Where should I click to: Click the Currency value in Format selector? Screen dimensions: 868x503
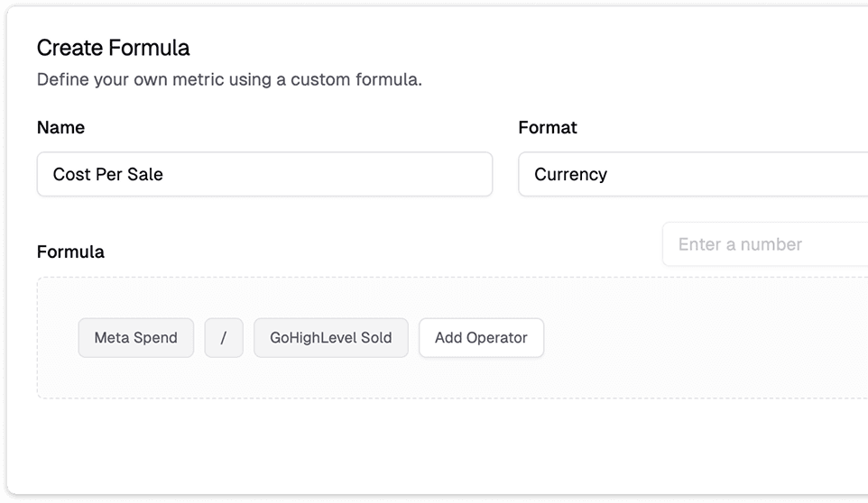tap(570, 174)
